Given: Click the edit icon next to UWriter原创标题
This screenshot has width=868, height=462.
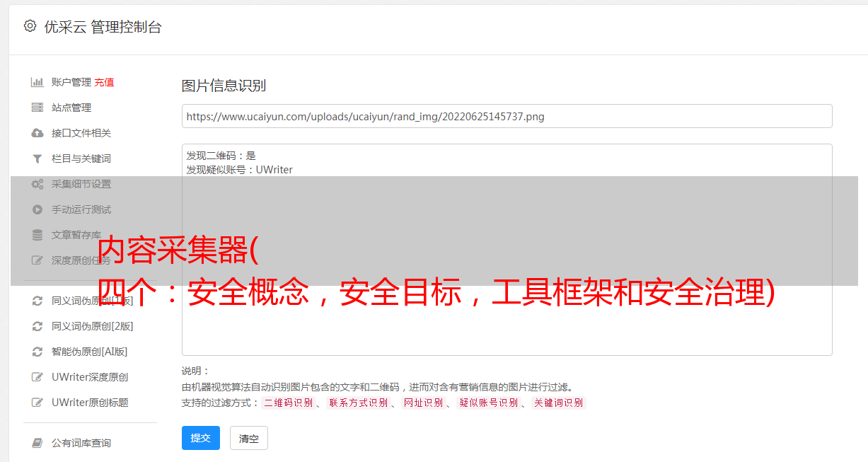Looking at the screenshot, I should 37,403.
